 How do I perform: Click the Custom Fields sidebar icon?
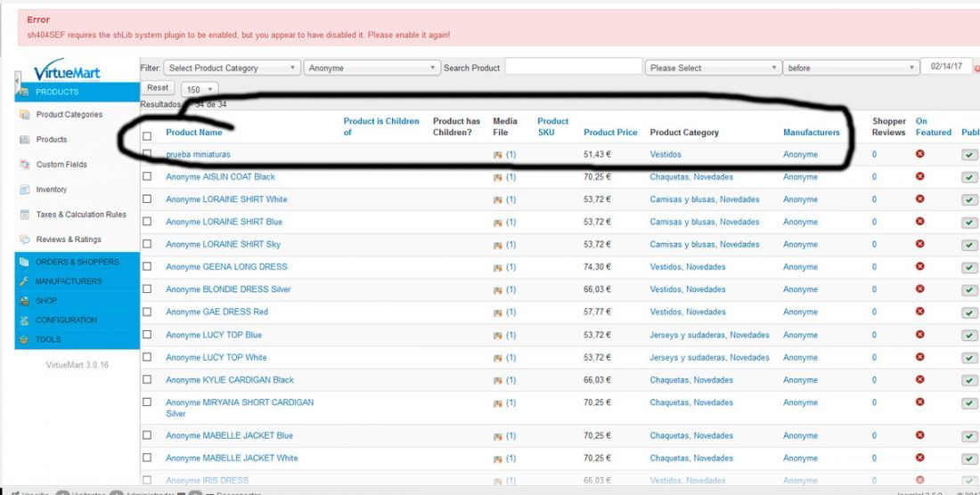[24, 165]
